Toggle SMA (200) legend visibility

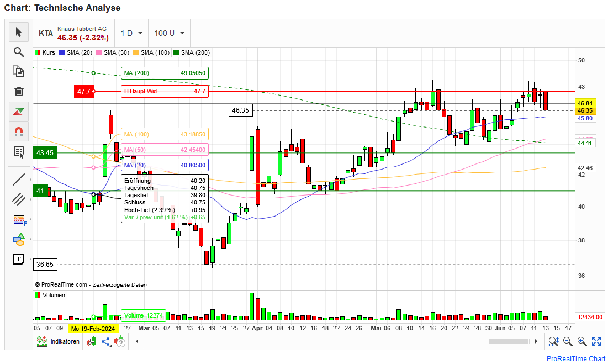[192, 52]
